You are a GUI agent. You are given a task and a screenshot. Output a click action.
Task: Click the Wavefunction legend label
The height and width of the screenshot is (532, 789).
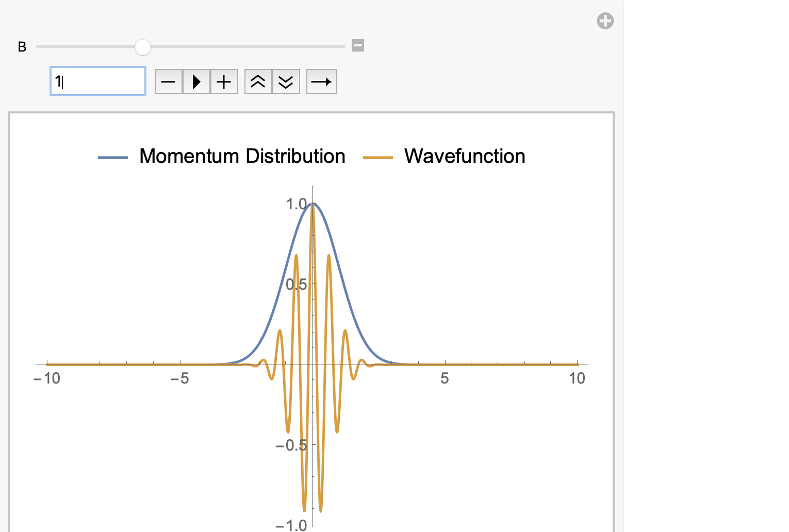coord(464,156)
